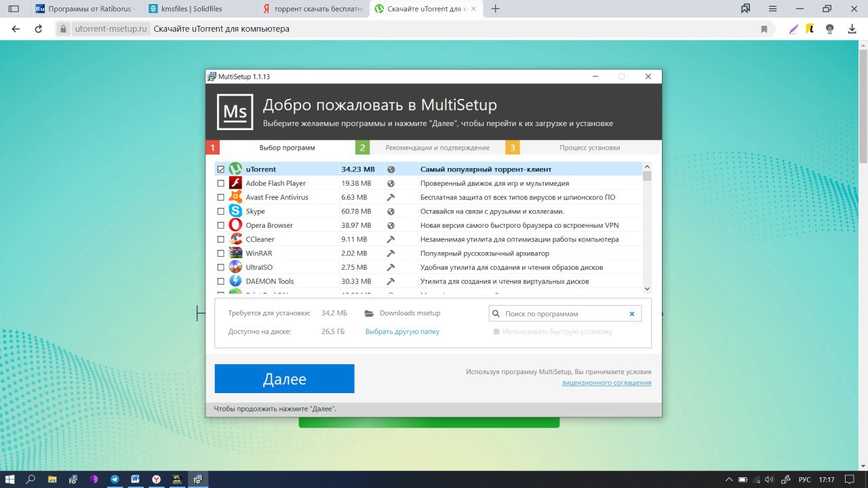Image resolution: width=868 pixels, height=488 pixels.
Task: Click 'Популярный русскоязычный архиватор' description
Action: pyautogui.click(x=484, y=253)
